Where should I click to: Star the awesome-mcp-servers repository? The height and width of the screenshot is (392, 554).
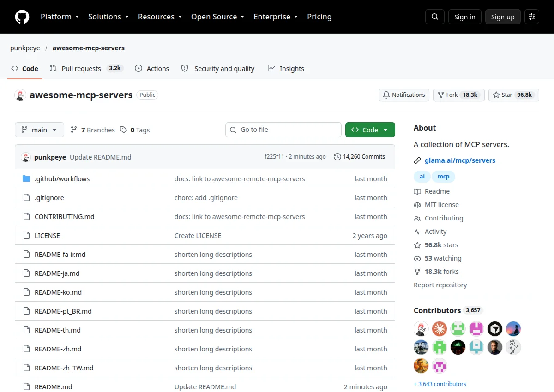point(514,95)
